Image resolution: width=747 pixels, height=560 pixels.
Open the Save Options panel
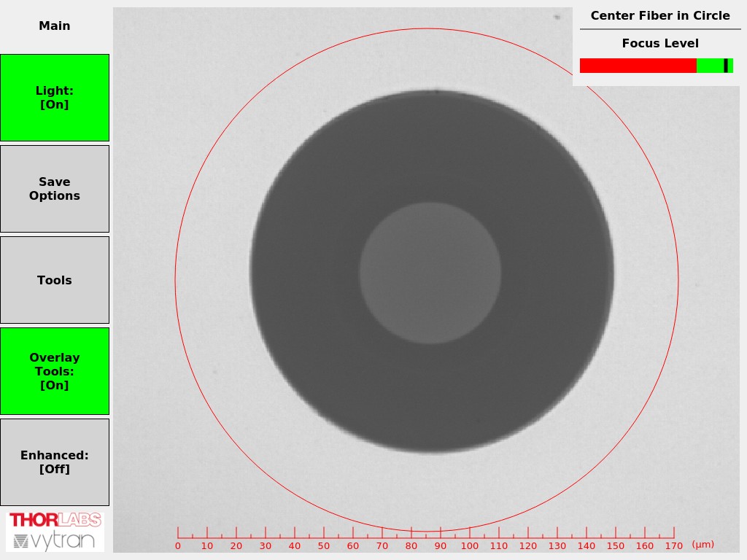(55, 189)
